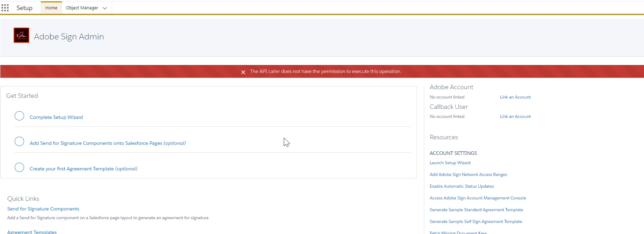Image resolution: width=644 pixels, height=234 pixels.
Task: Click the Callback User heading
Action: [448, 107]
